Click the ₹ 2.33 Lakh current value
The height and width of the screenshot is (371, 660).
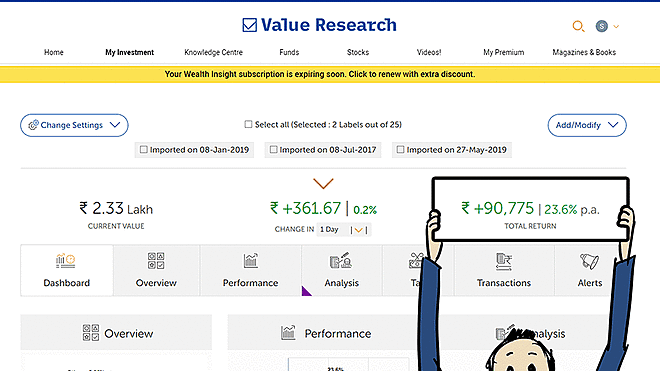(x=116, y=208)
